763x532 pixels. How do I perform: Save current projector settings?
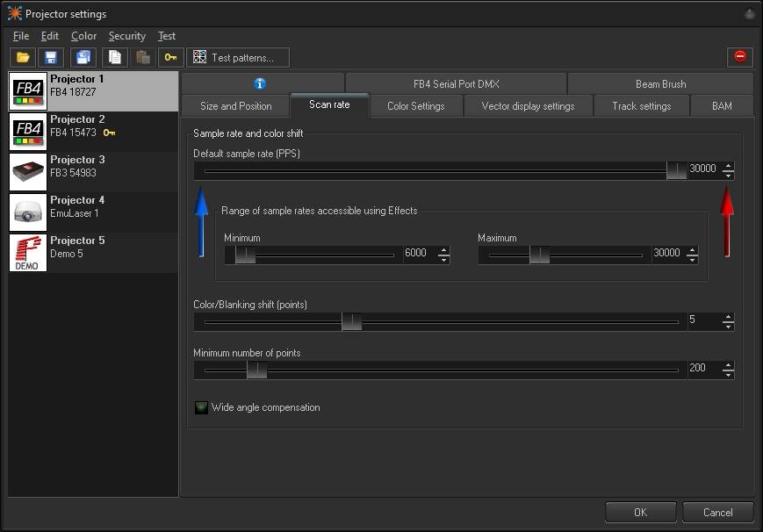click(51, 57)
